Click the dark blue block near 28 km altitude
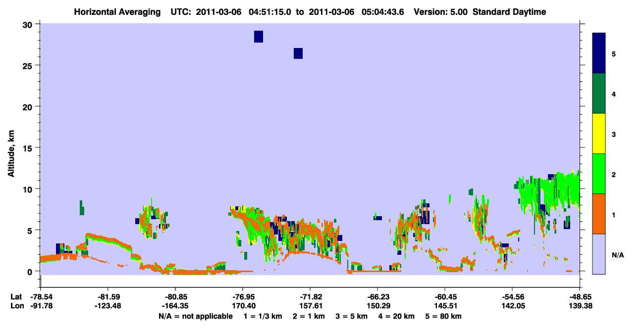The width and height of the screenshot is (644, 330). point(259,37)
